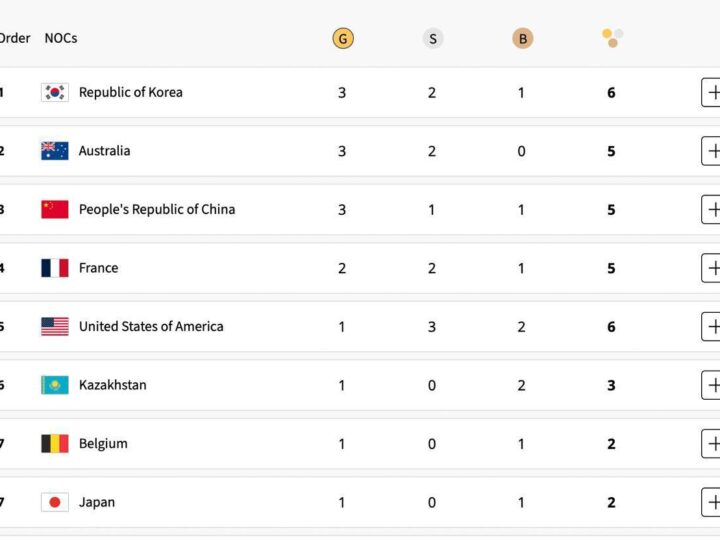The width and height of the screenshot is (720, 540).
Task: Expand the Australia medal details
Action: pyautogui.click(x=711, y=151)
